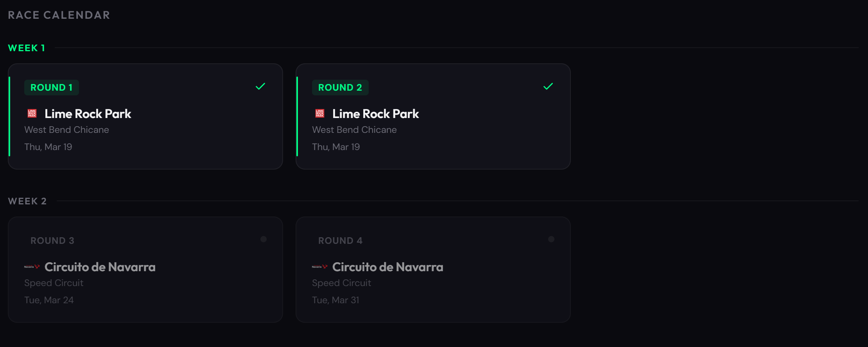Click the Race Calendar heading

coord(59,15)
